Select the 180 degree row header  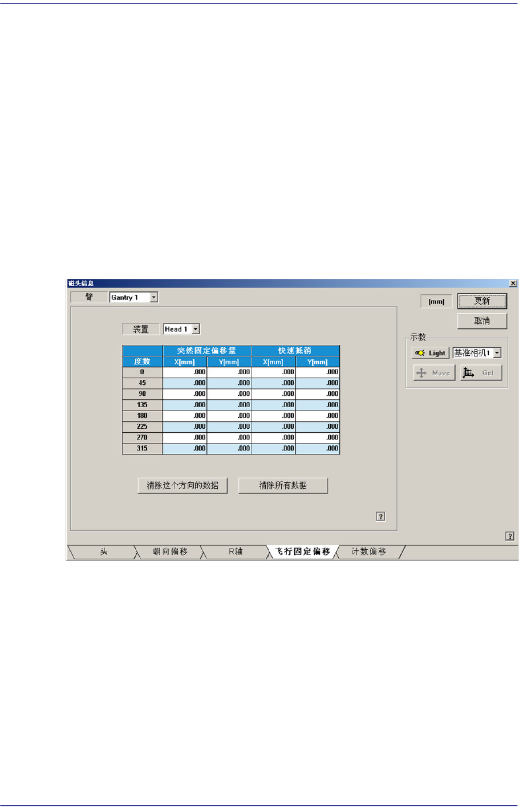tap(142, 416)
